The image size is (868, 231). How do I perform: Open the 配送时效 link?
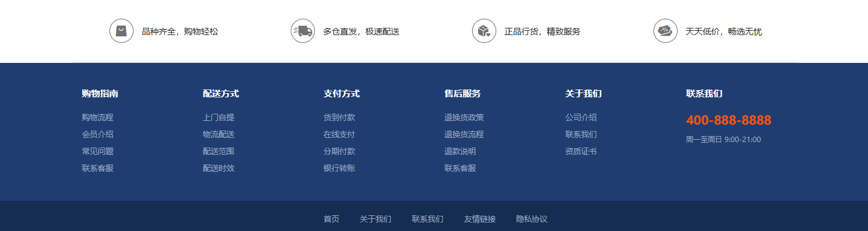[219, 168]
